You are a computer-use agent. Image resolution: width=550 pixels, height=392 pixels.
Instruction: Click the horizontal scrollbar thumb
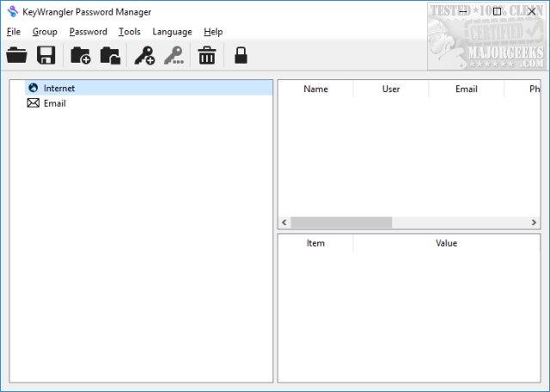pyautogui.click(x=341, y=223)
